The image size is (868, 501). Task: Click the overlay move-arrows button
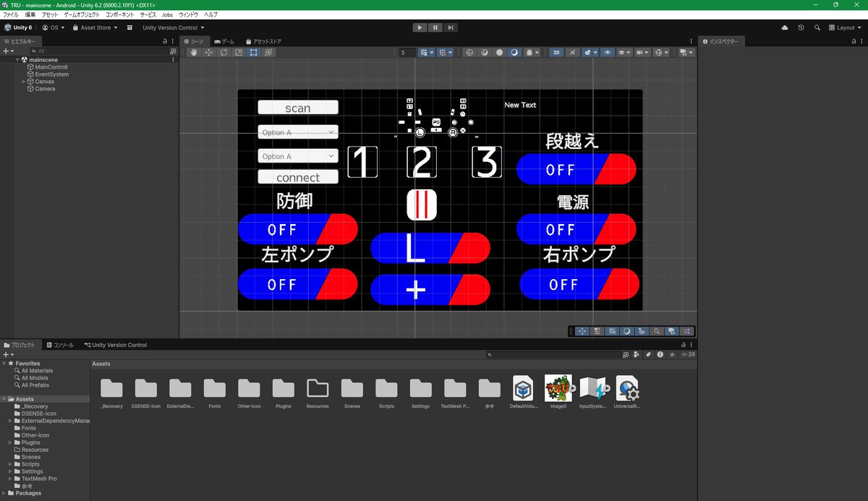pos(583,330)
